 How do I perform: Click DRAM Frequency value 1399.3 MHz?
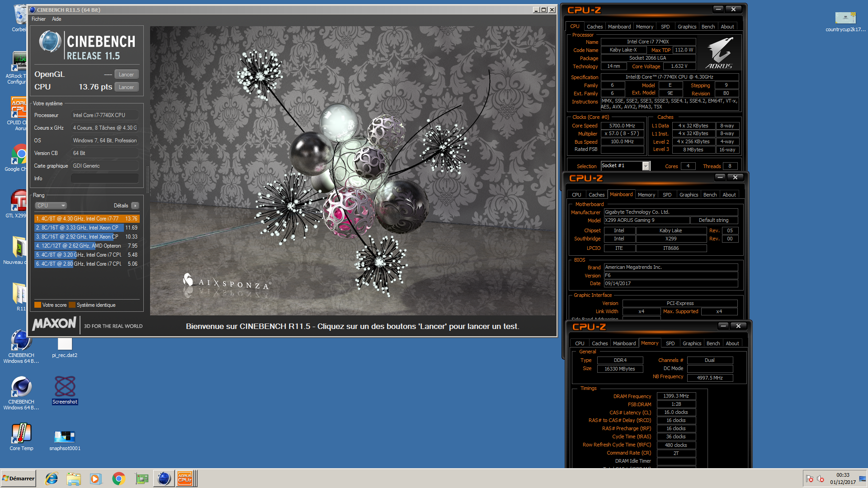pyautogui.click(x=676, y=396)
